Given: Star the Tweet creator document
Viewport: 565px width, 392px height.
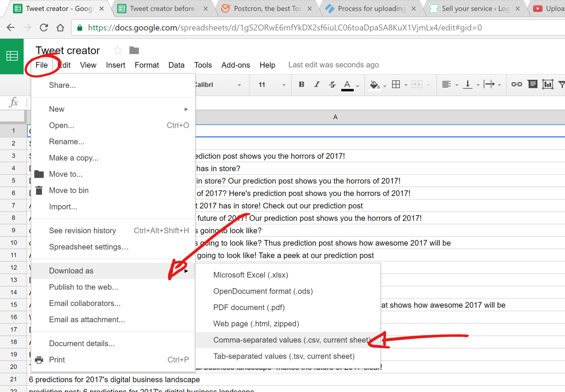Looking at the screenshot, I should coord(118,50).
